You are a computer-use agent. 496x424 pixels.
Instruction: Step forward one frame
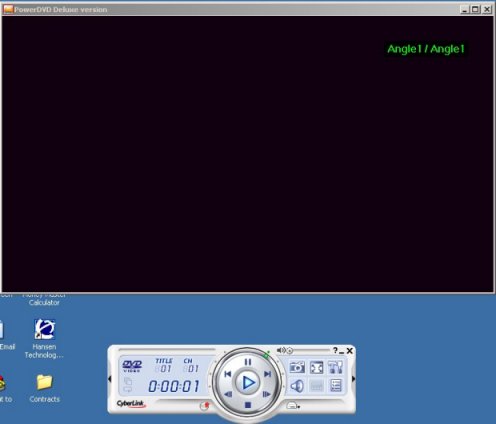pos(266,394)
